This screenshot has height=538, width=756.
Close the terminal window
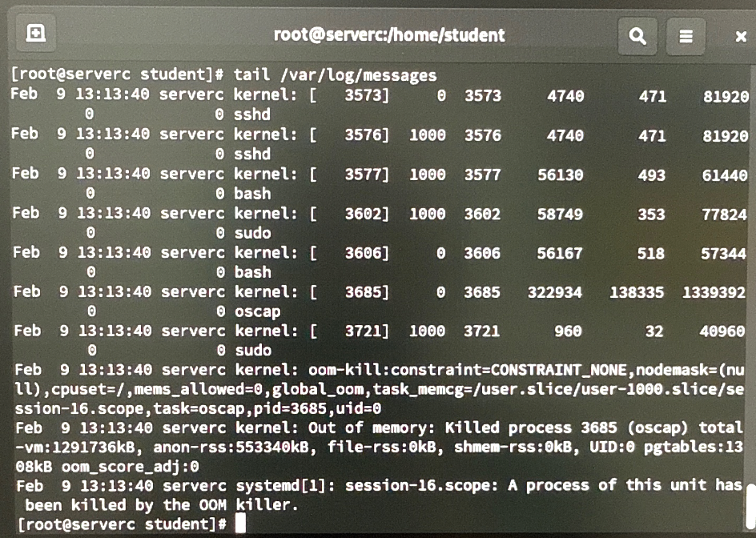point(741,37)
